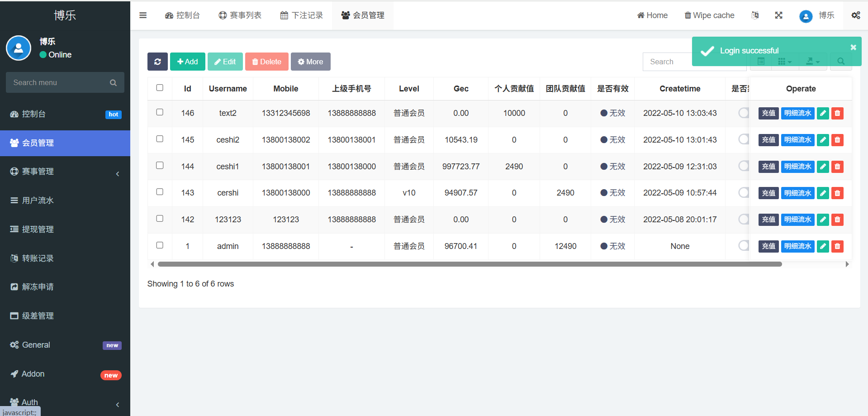868x416 pixels.
Task: Click the fullscreen expand icon
Action: click(778, 15)
